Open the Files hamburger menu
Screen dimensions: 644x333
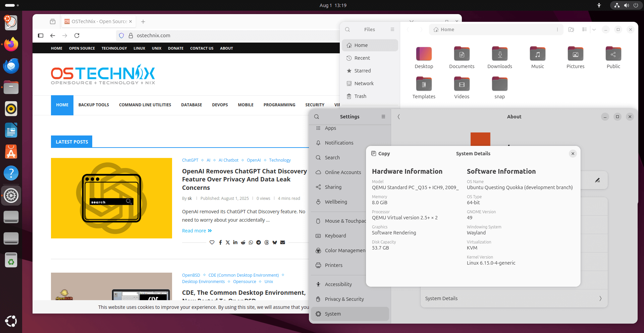[392, 30]
